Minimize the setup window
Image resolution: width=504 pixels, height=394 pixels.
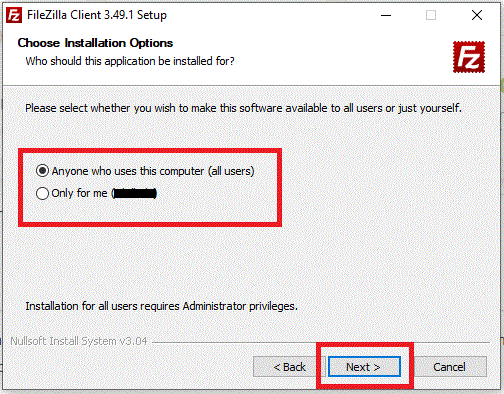click(386, 15)
